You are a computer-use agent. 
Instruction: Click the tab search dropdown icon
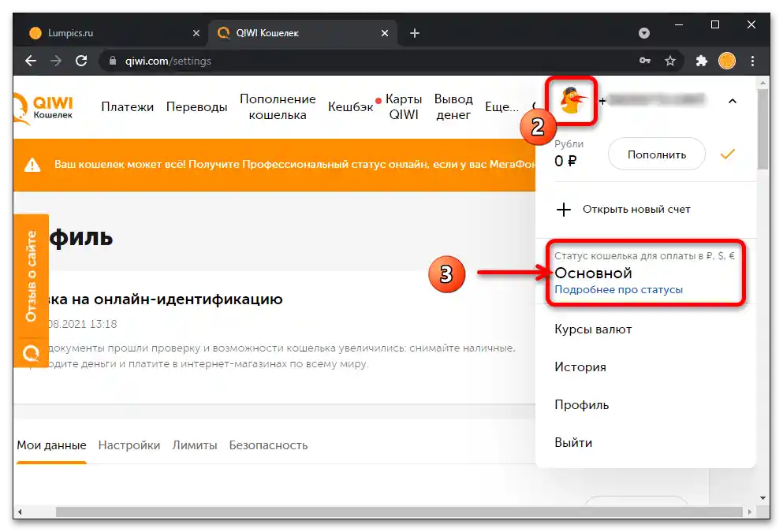(644, 33)
